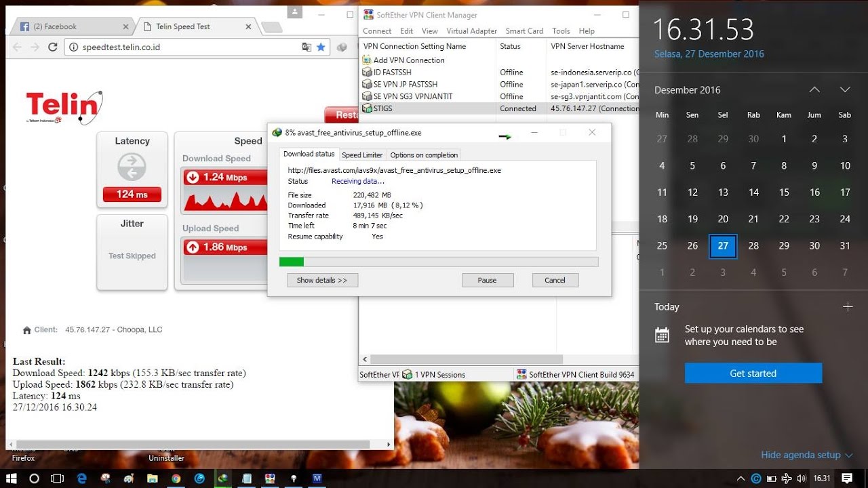Screen dimensions: 868x488
Task: Show hidden tray icons arrow
Action: (741, 478)
